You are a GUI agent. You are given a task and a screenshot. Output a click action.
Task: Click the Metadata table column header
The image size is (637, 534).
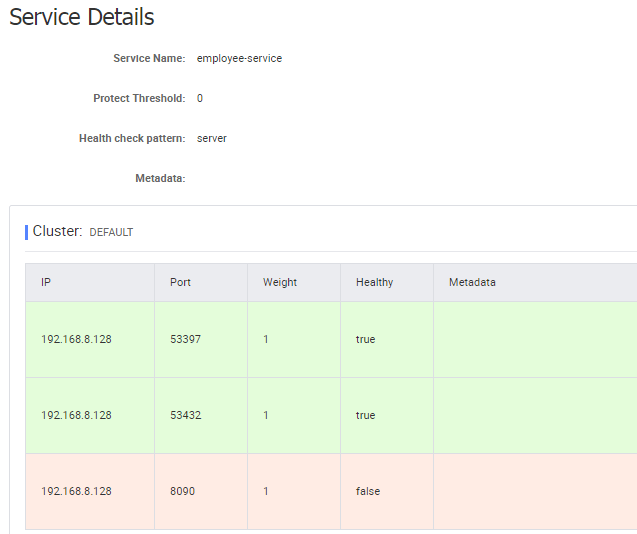click(x=472, y=283)
